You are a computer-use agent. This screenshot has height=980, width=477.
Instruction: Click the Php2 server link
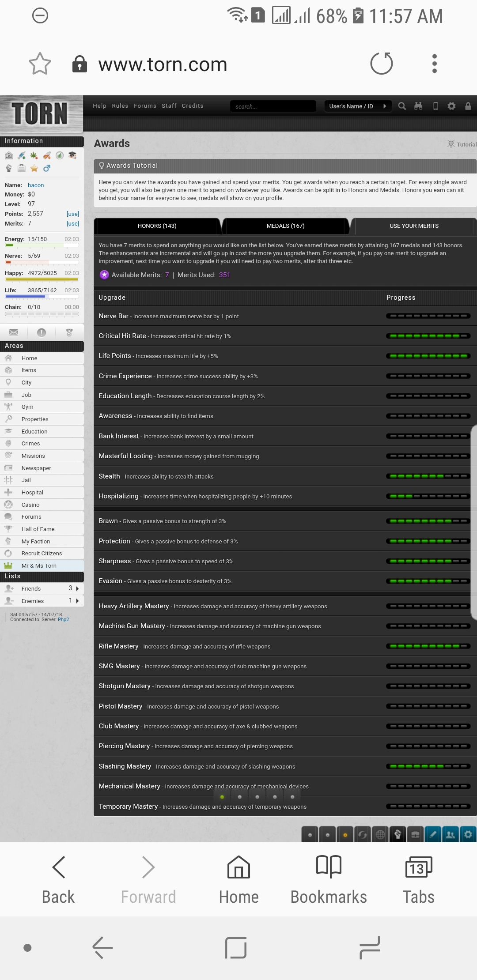click(64, 619)
